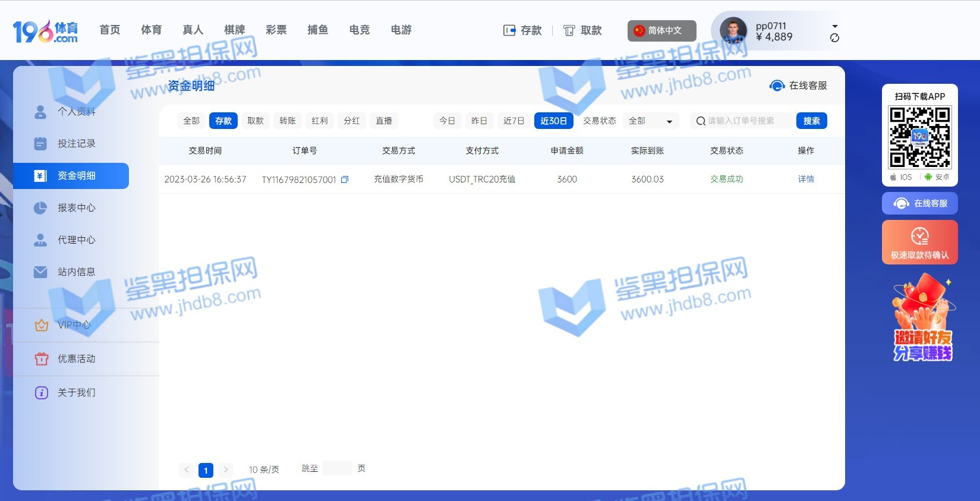Select the 今日 date range filter
980x501 pixels.
coord(447,121)
